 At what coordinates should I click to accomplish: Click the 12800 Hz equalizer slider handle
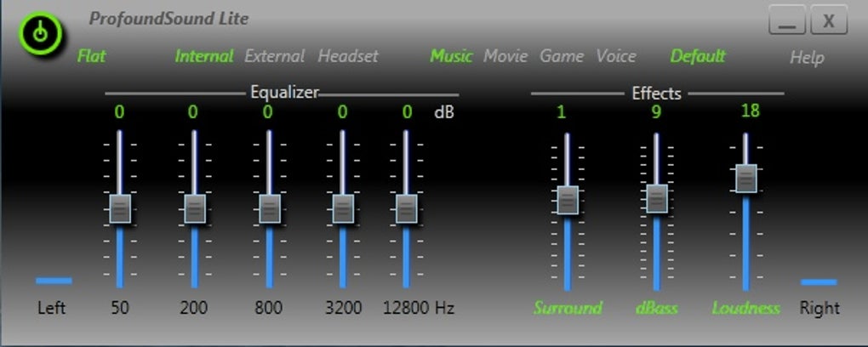pyautogui.click(x=406, y=208)
